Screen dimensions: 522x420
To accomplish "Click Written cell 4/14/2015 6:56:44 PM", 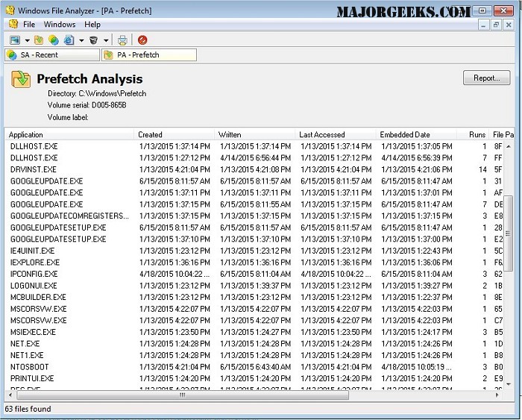I will pyautogui.click(x=255, y=158).
